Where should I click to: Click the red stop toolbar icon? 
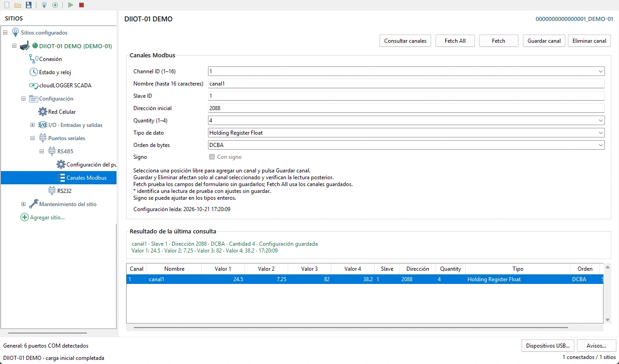click(81, 5)
